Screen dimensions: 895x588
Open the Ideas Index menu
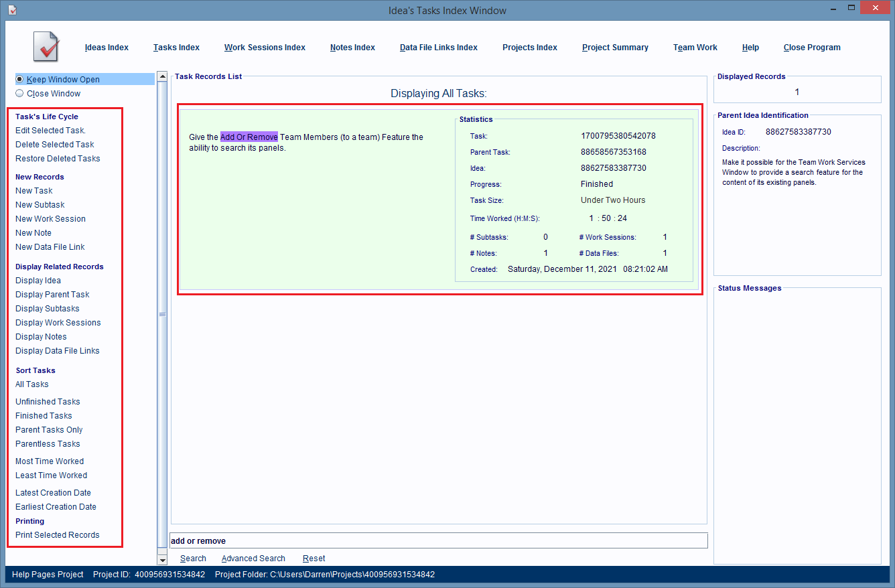pyautogui.click(x=107, y=48)
